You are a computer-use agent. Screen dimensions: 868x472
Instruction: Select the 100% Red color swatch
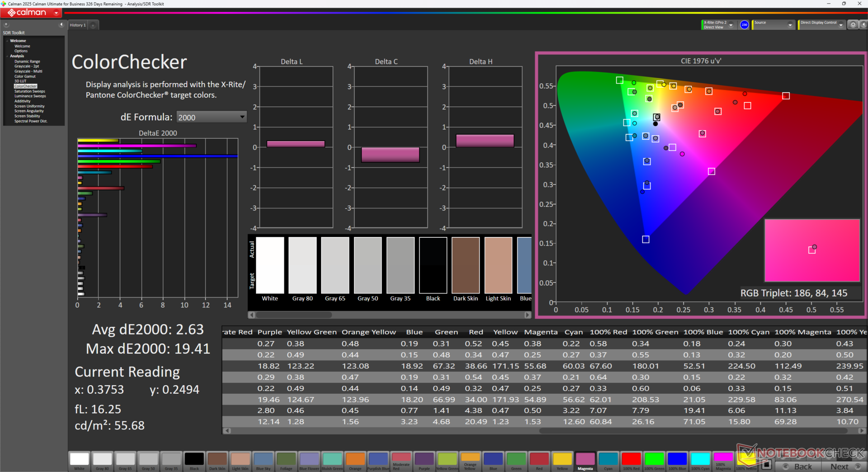[631, 459]
